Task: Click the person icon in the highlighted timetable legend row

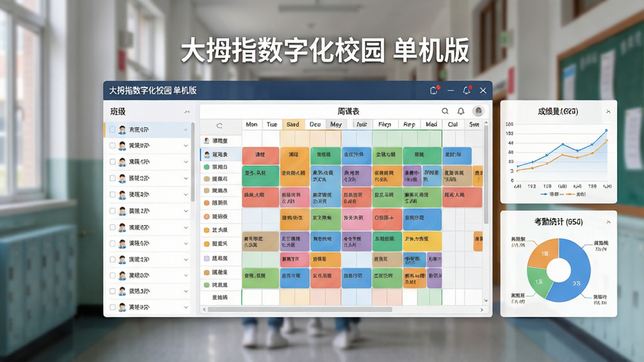Action: 206,155
